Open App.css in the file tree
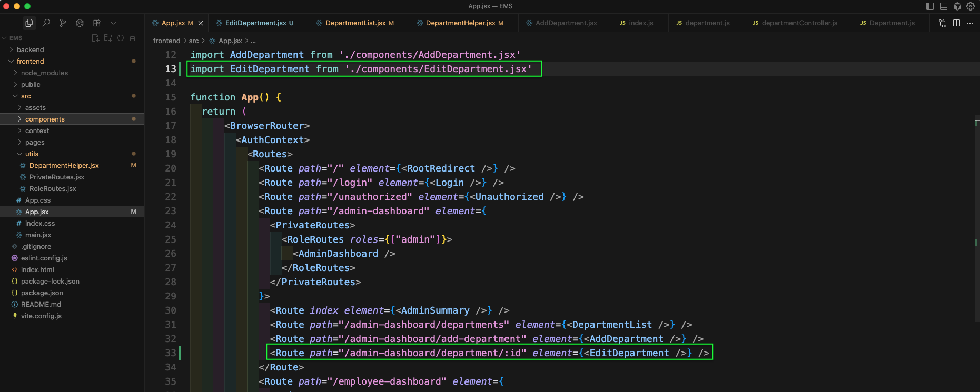980x392 pixels. click(72, 200)
